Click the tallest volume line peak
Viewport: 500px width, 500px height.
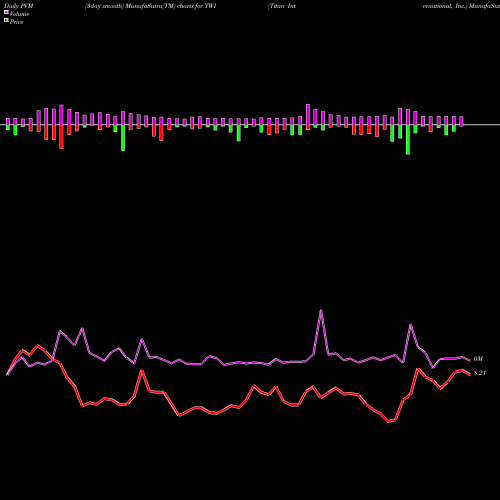coord(321,311)
